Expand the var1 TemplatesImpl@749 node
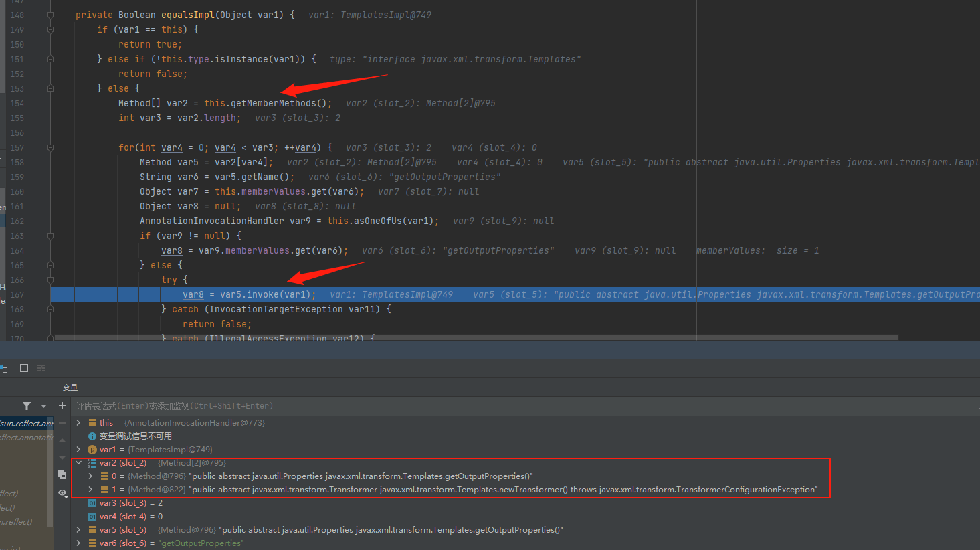Viewport: 980px width, 550px height. (x=79, y=450)
